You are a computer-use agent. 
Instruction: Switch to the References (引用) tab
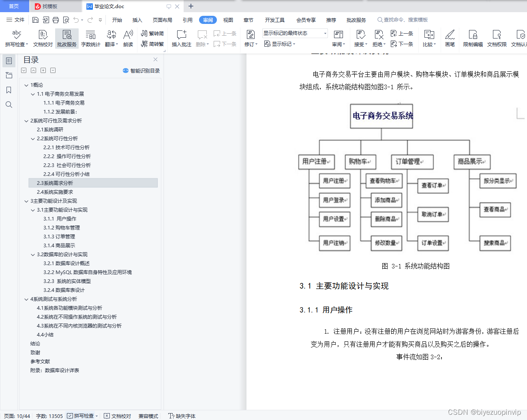coord(188,20)
